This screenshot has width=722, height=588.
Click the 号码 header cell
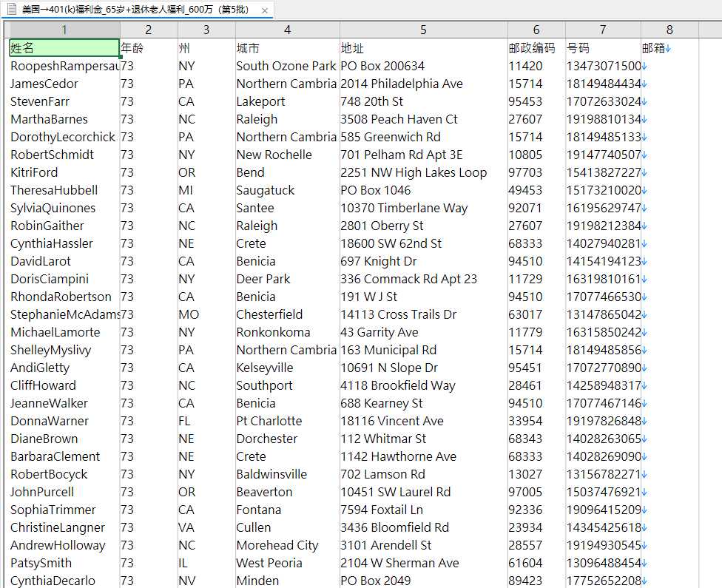click(x=603, y=48)
